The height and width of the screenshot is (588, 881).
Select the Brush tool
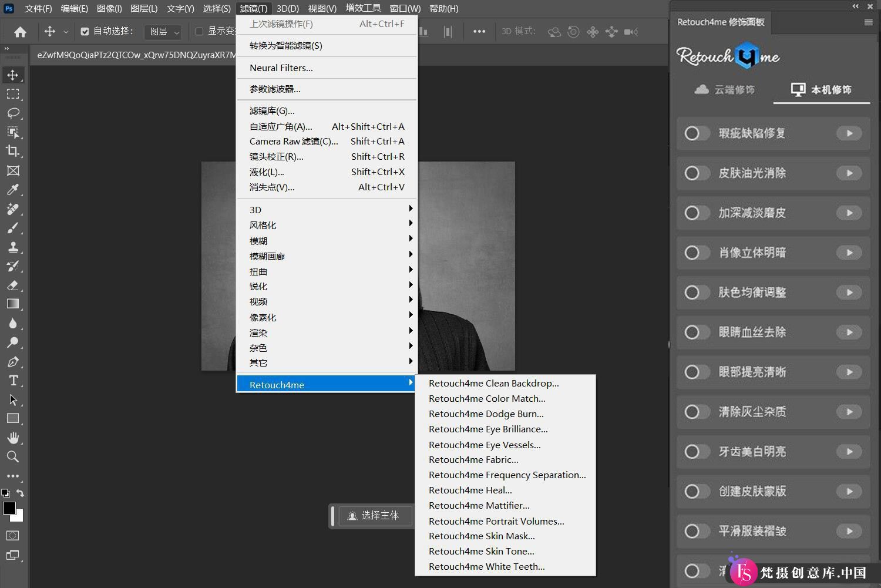[x=13, y=227]
